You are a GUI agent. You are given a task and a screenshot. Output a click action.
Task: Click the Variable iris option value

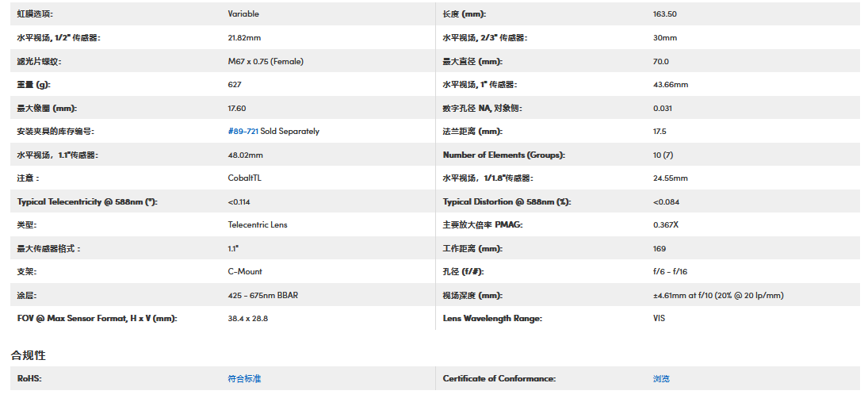[x=243, y=14]
